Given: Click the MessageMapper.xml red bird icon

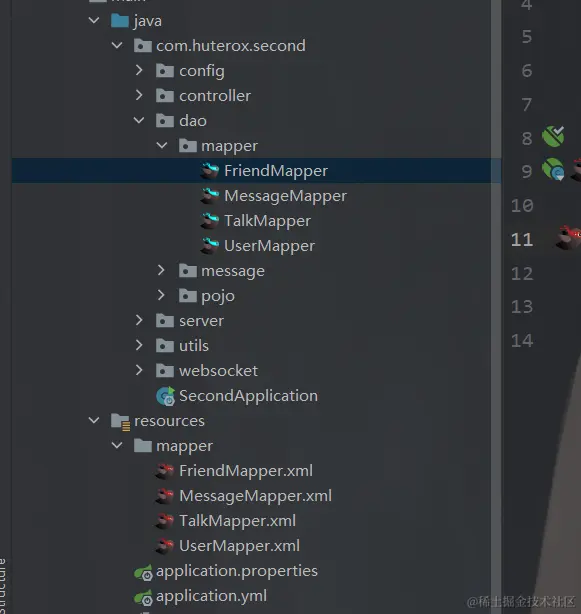Looking at the screenshot, I should 164,496.
